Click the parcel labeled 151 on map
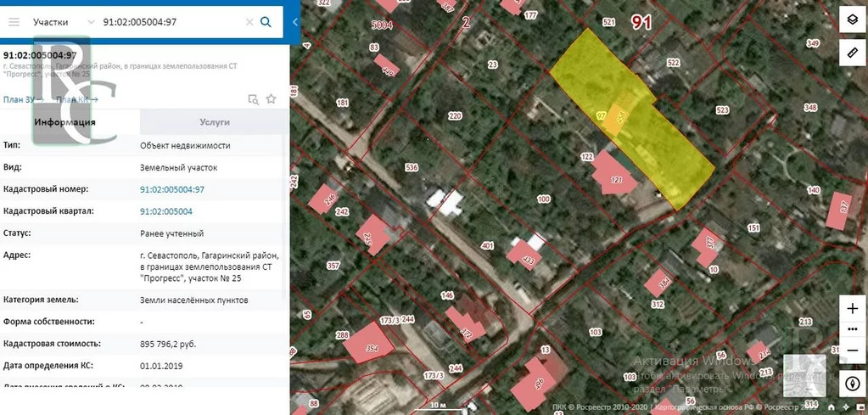 (753, 228)
